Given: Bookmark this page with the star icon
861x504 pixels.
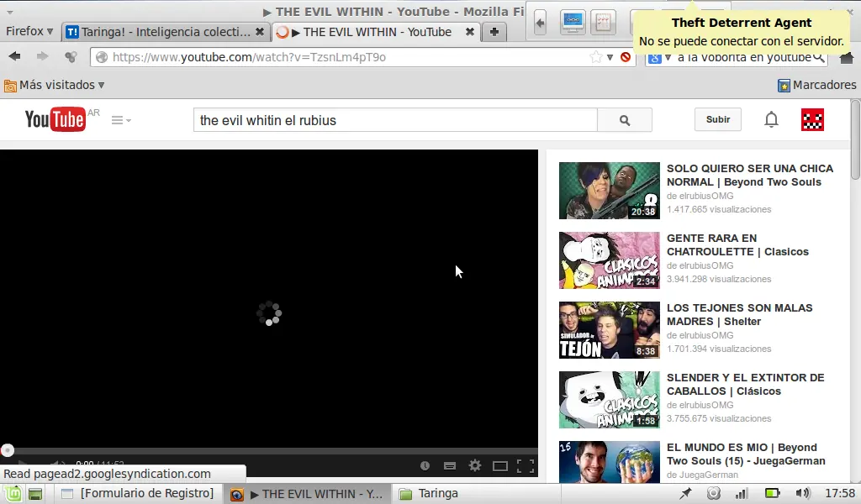Looking at the screenshot, I should 596,57.
